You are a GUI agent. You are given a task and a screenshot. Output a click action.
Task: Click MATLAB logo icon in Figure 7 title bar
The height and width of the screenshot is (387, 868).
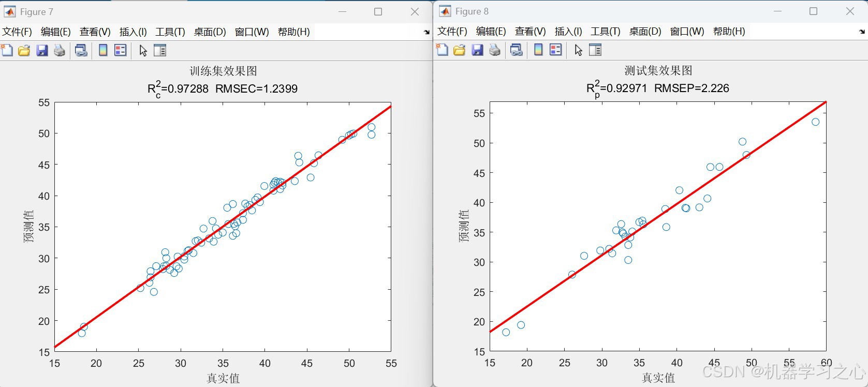[10, 11]
